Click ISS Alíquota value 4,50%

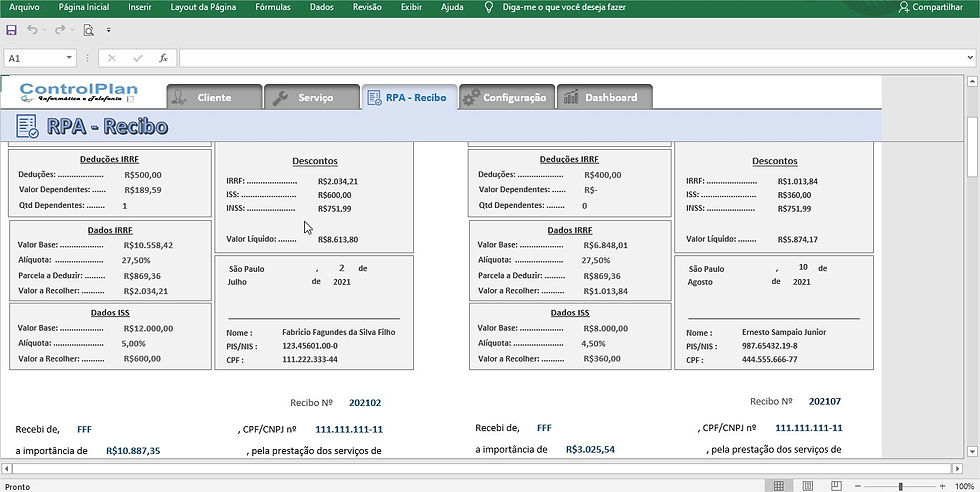point(593,343)
